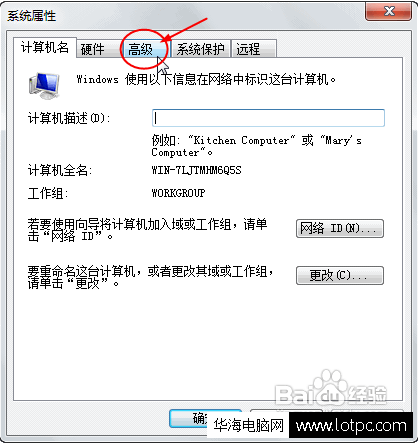
Task: Click the 系统属性 window title
Action: click(x=32, y=16)
